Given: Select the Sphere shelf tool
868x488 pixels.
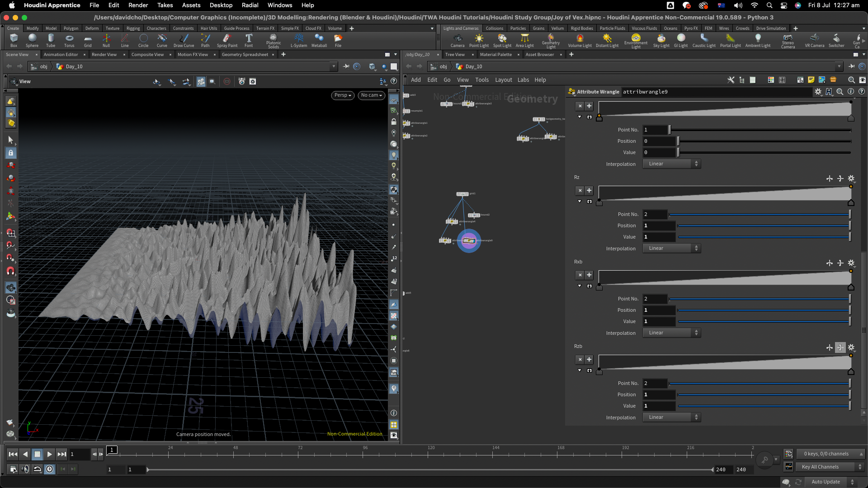Looking at the screenshot, I should tap(32, 40).
